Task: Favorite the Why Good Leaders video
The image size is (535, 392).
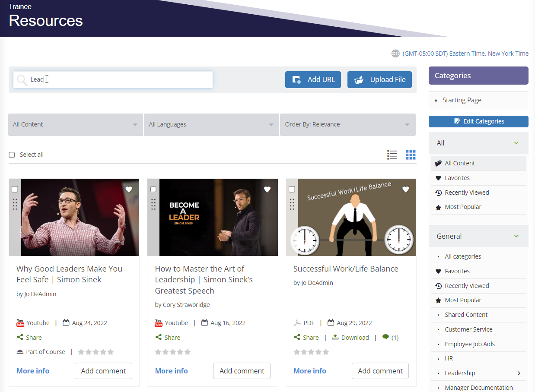Action: 128,189
